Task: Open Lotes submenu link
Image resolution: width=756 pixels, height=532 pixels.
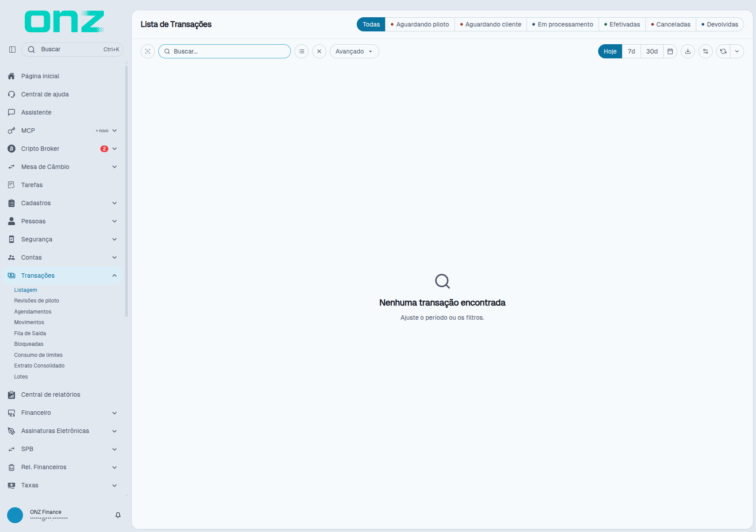Action: pyautogui.click(x=21, y=377)
